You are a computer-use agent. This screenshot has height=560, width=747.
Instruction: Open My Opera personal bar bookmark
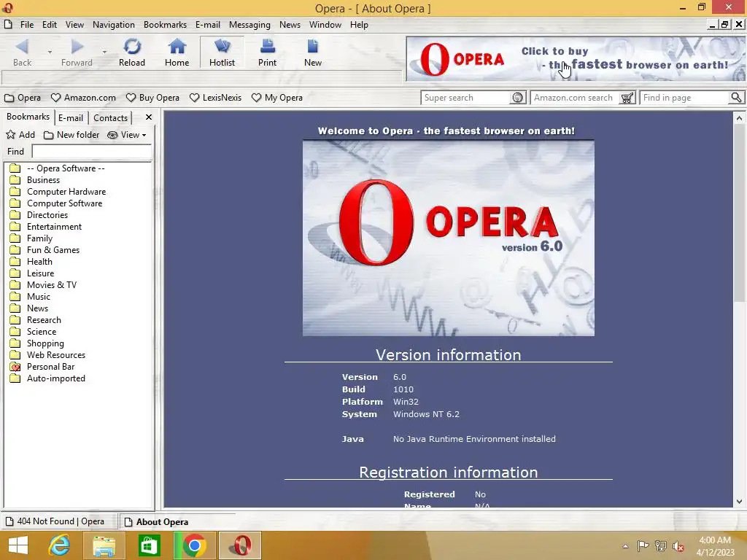276,98
